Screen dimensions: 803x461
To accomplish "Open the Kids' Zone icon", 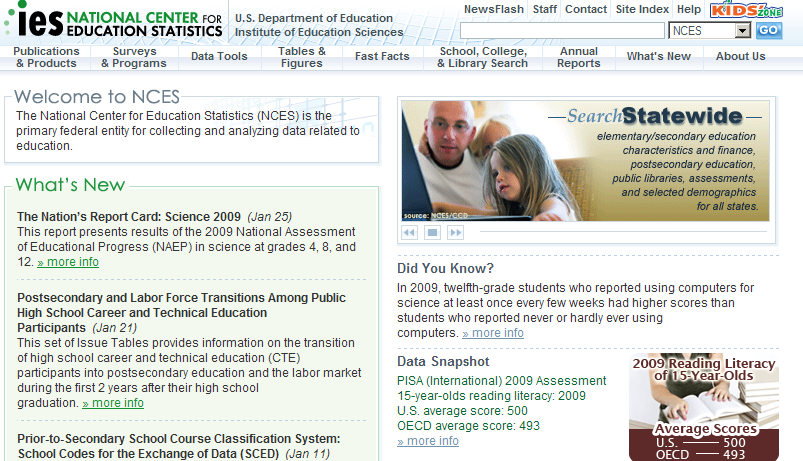I will point(746,10).
